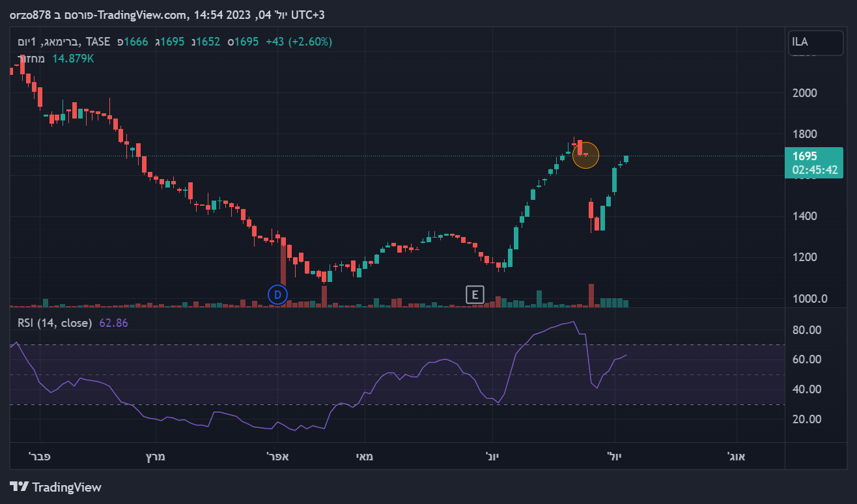Click the מרץ month label on the time axis
This screenshot has height=504, width=857.
click(x=155, y=456)
